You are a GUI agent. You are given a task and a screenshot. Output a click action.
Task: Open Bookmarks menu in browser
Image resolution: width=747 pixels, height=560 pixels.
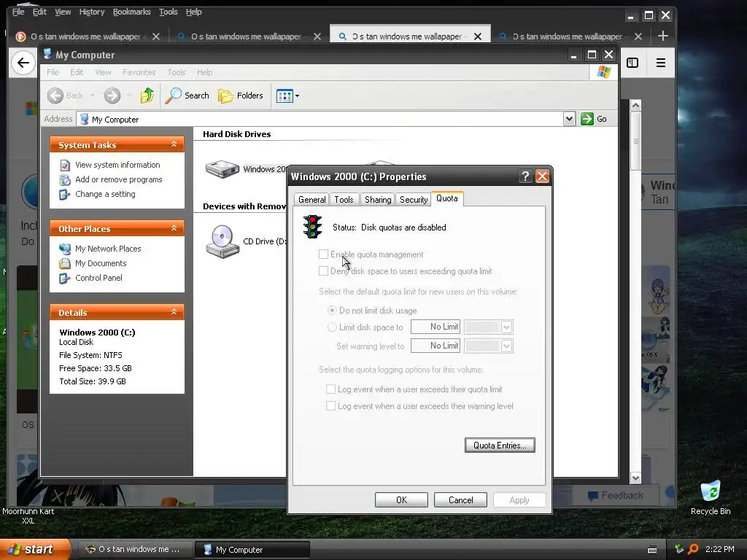pyautogui.click(x=131, y=12)
